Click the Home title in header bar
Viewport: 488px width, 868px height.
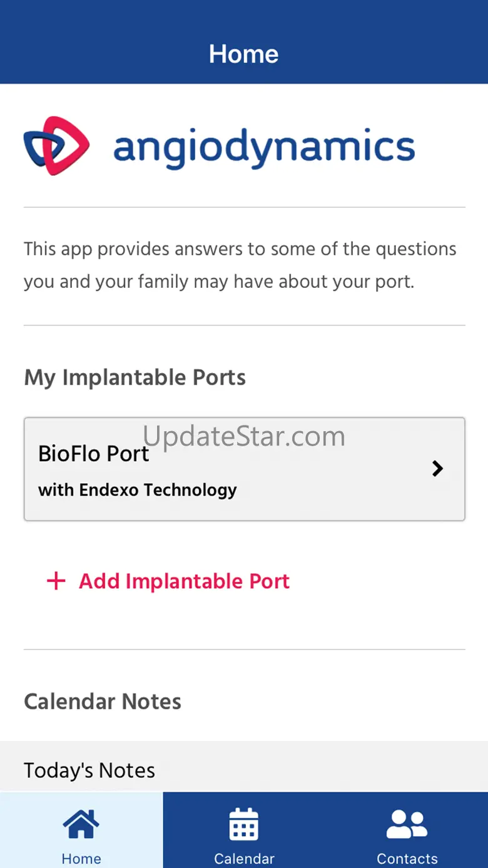point(244,54)
